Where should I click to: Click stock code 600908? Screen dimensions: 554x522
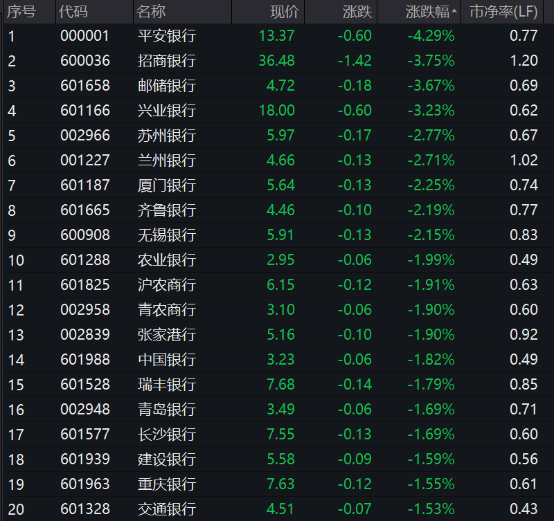point(85,235)
